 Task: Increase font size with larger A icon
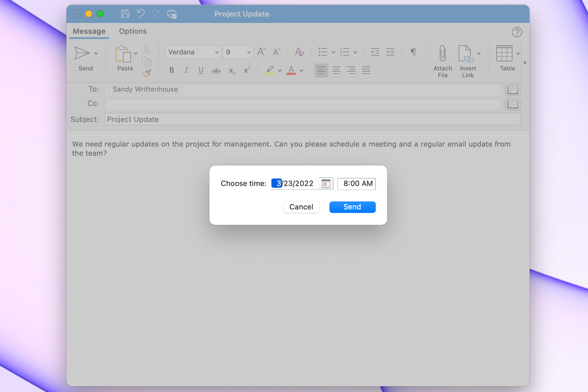click(261, 52)
